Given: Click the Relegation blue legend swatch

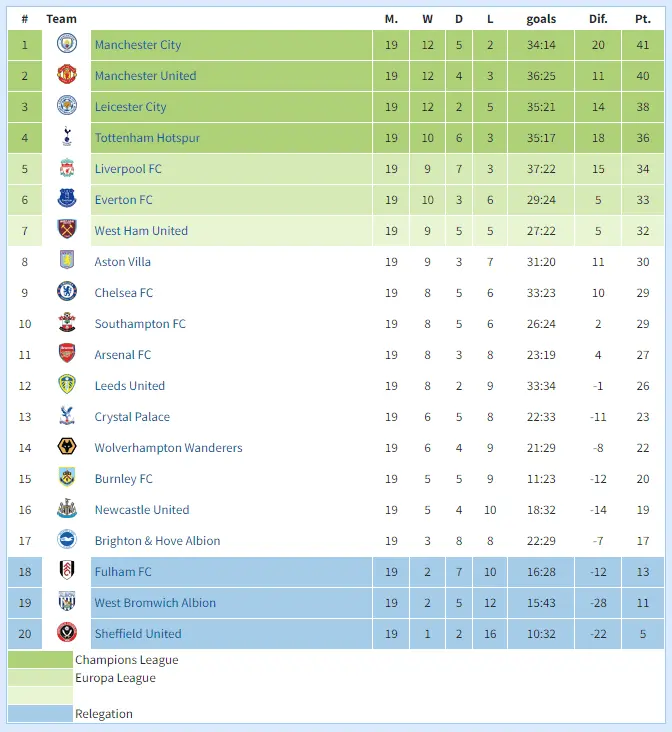Looking at the screenshot, I should [40, 714].
